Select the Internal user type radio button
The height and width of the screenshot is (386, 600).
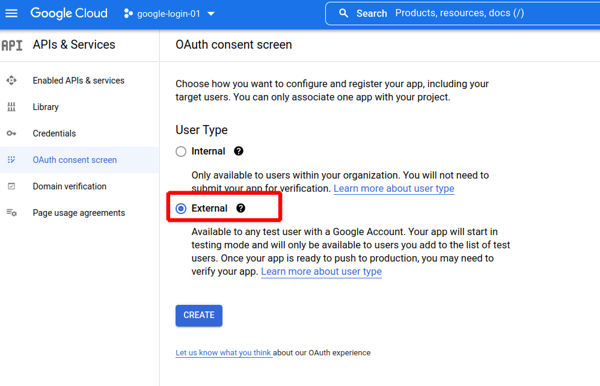181,151
